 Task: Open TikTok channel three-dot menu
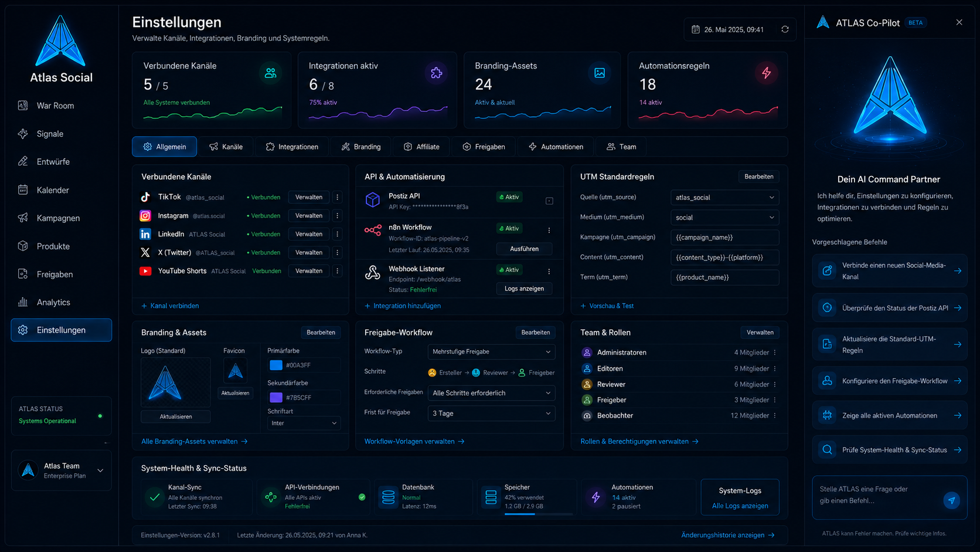(x=337, y=197)
